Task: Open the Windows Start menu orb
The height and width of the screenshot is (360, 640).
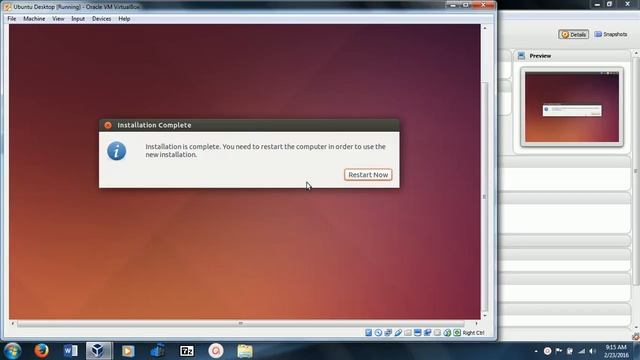Action: (x=12, y=351)
